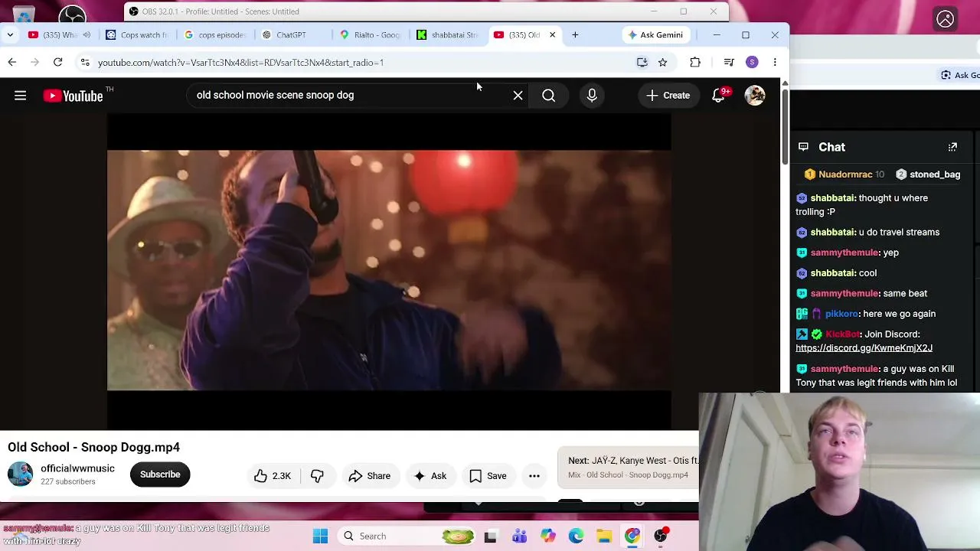Screen dimensions: 980x551
Task: Open the YouTube guide hamburger menu
Action: (x=21, y=96)
